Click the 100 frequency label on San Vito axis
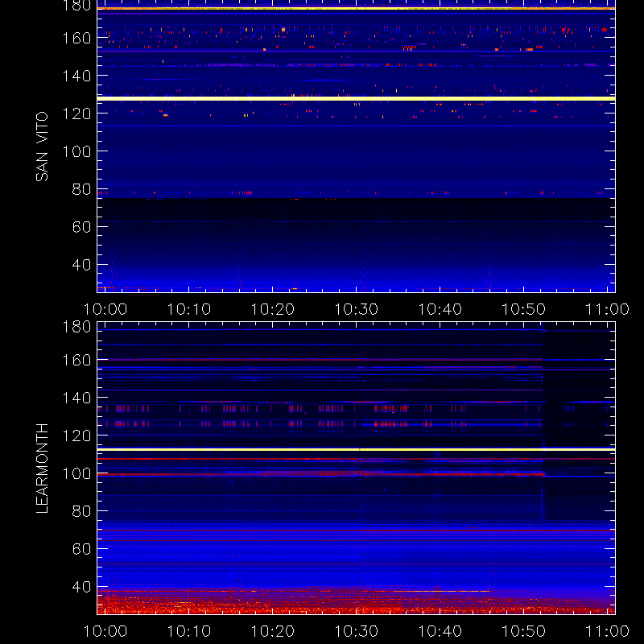 [x=76, y=151]
